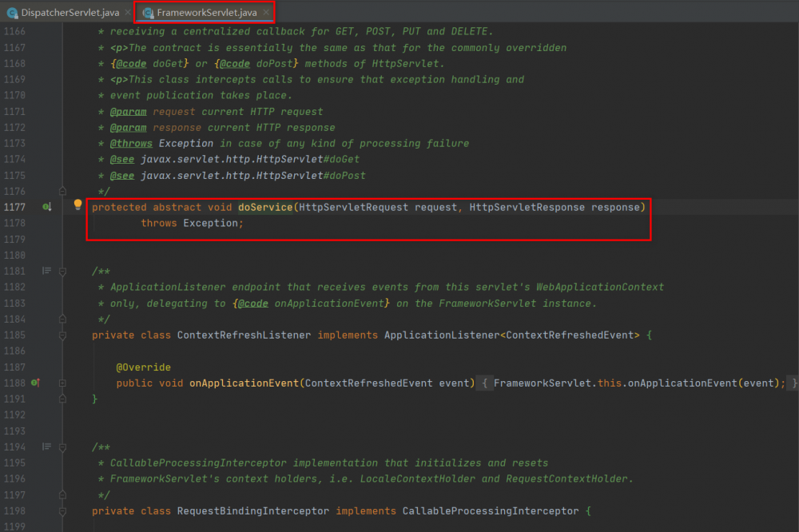The width and height of the screenshot is (799, 532).
Task: Expand the folded onApplicationEvent method at line 1188
Action: pos(62,383)
